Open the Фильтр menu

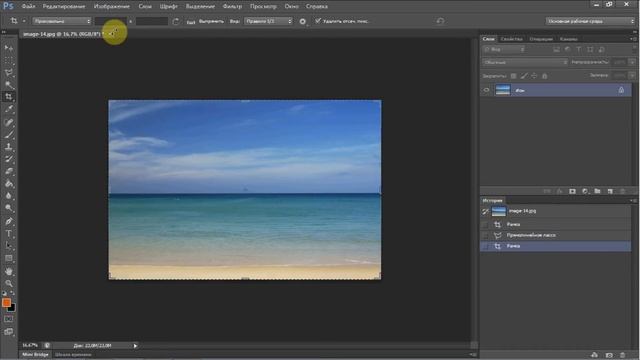[232, 7]
